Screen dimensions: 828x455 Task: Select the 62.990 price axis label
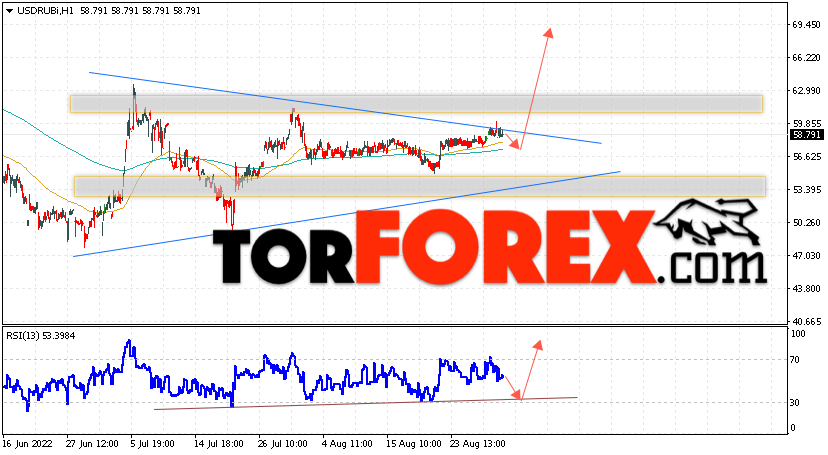pyautogui.click(x=806, y=91)
